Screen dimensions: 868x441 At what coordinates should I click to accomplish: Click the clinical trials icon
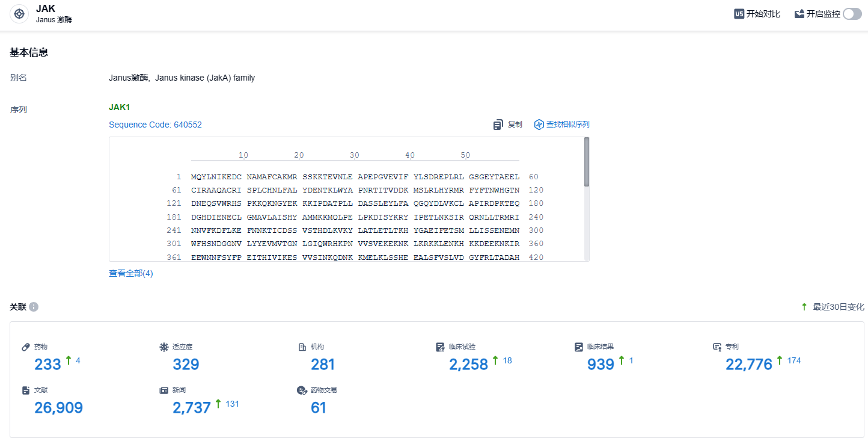(x=440, y=347)
